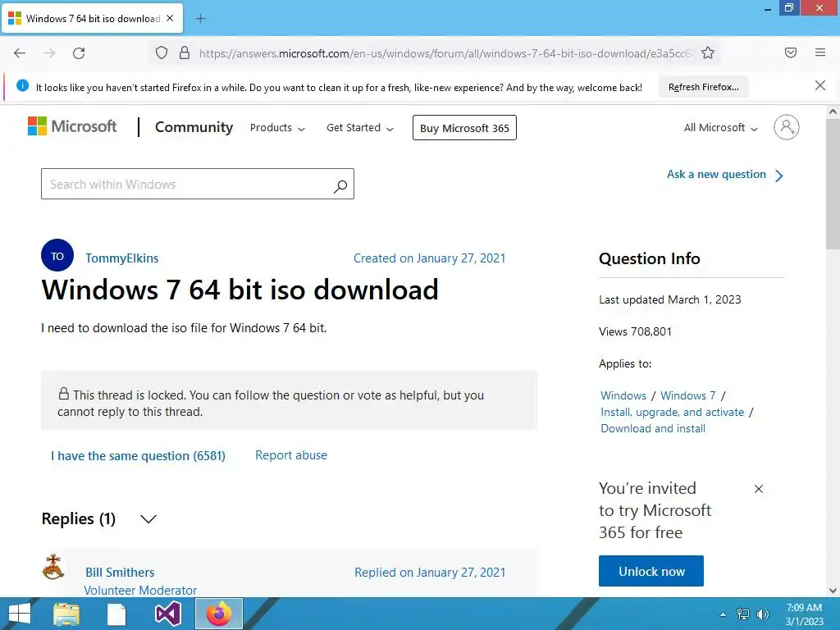Open the Windows category link
This screenshot has width=840, height=630.
click(x=623, y=395)
